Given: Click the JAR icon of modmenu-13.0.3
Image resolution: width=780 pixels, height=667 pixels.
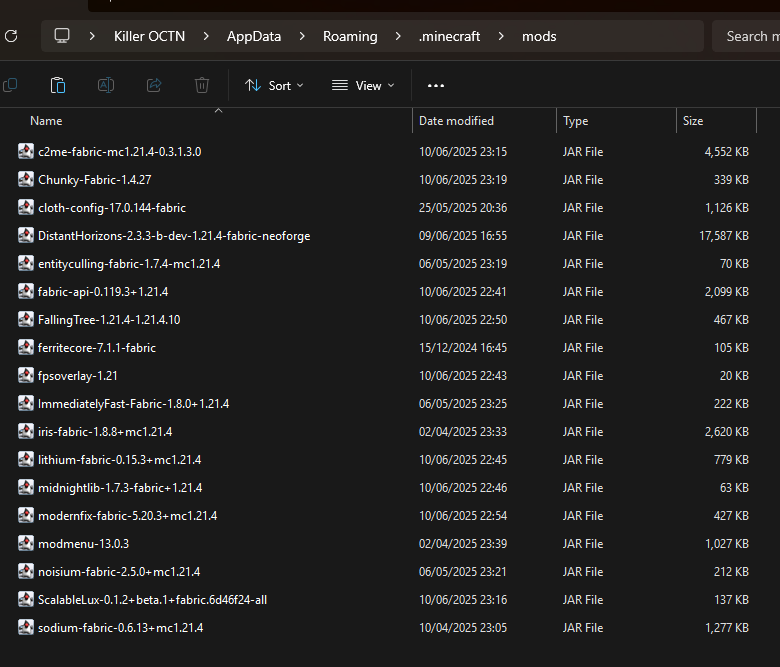Looking at the screenshot, I should point(26,544).
